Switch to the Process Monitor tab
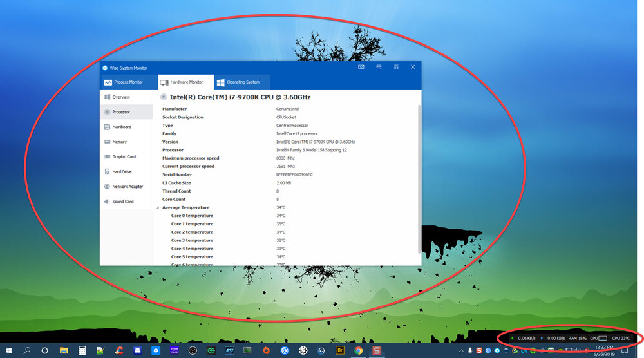 [x=129, y=82]
